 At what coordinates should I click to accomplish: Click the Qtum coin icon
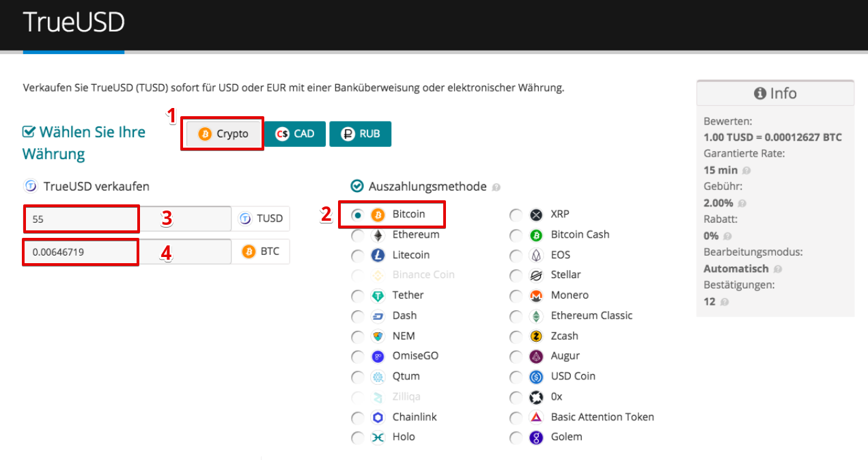click(x=378, y=377)
